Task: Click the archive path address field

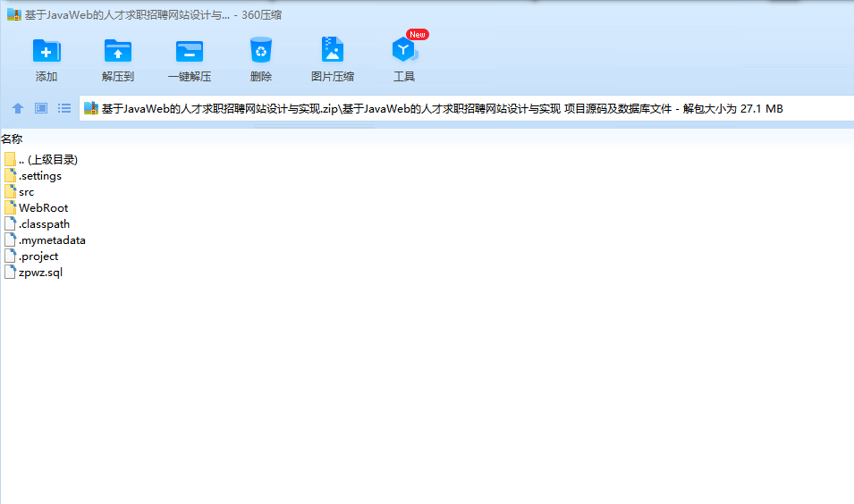Action: click(466, 108)
